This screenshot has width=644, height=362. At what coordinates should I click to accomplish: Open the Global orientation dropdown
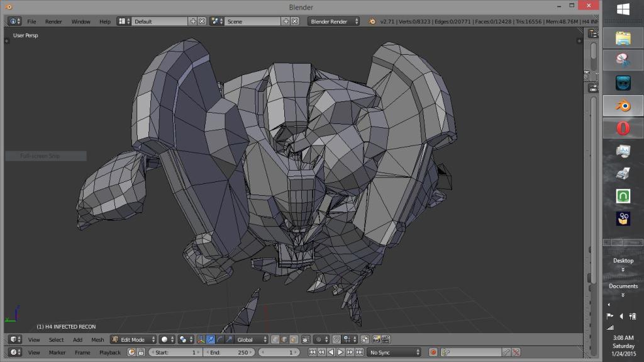click(x=252, y=339)
